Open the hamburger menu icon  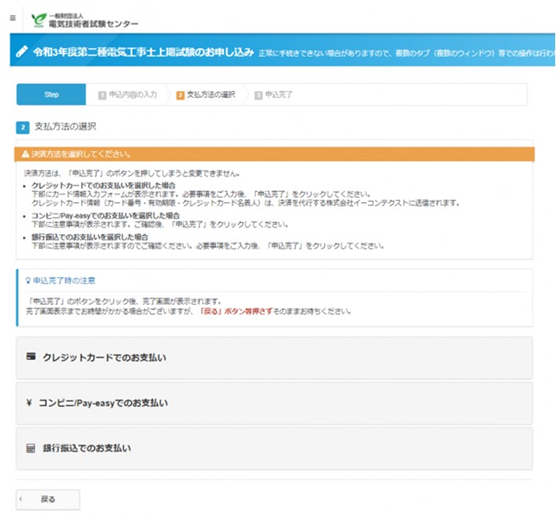pyautogui.click(x=13, y=18)
